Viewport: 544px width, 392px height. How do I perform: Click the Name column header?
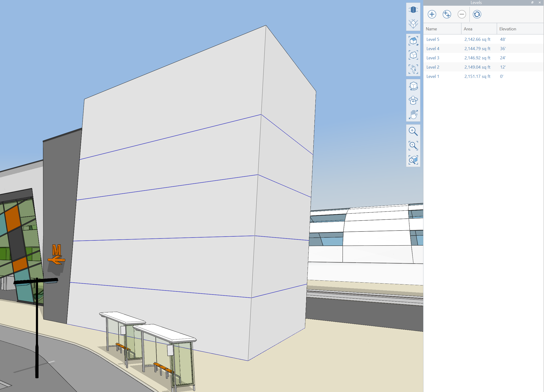(x=431, y=29)
